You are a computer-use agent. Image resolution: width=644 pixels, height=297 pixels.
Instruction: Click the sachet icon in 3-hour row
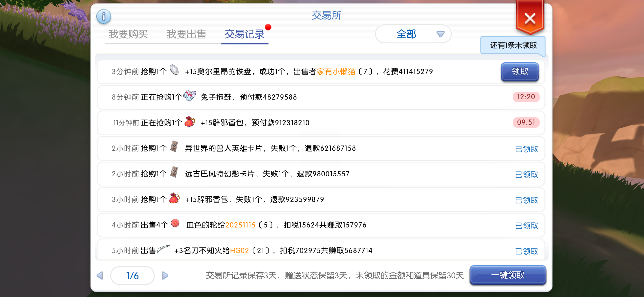point(174,198)
